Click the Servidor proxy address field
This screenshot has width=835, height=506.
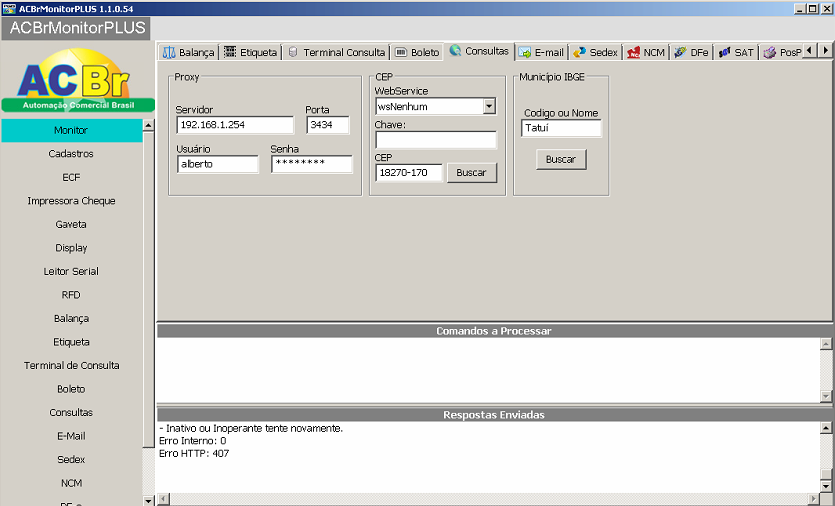point(235,125)
